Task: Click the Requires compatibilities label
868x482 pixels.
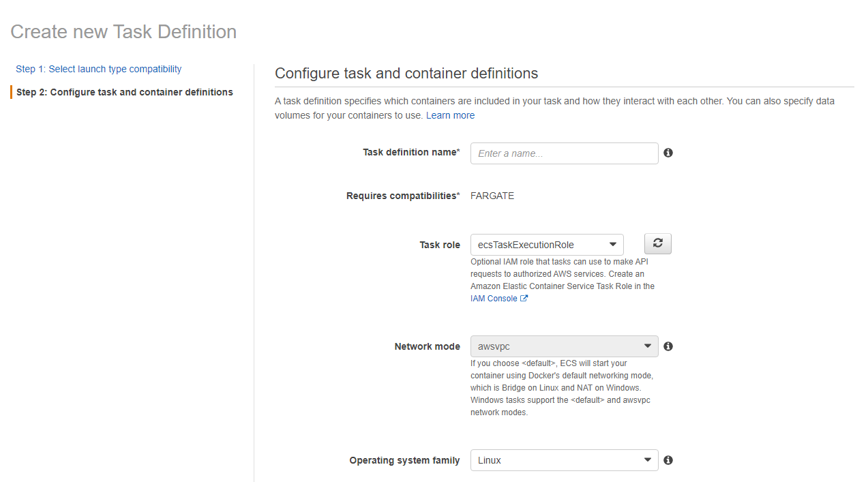Action: tap(402, 196)
